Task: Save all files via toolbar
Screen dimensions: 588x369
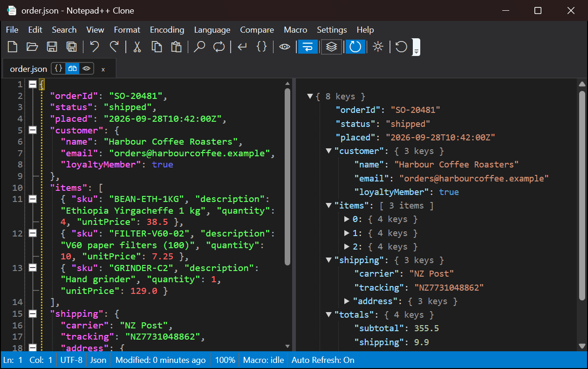Action: (71, 47)
